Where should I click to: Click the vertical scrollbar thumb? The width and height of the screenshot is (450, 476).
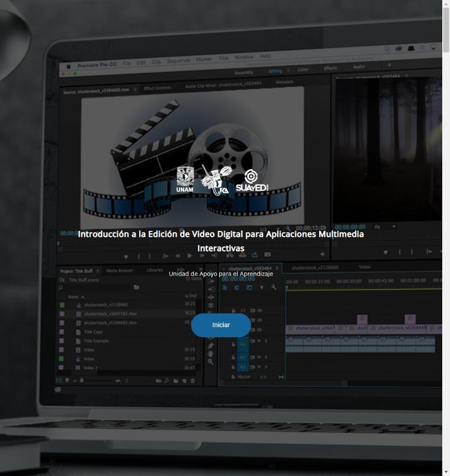446,30
